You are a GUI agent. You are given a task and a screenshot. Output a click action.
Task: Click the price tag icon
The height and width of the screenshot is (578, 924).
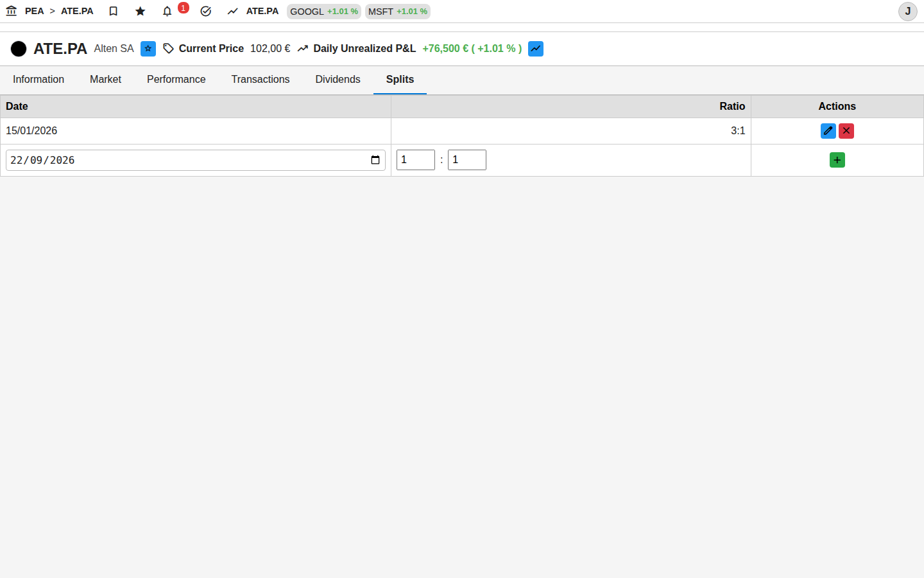168,49
